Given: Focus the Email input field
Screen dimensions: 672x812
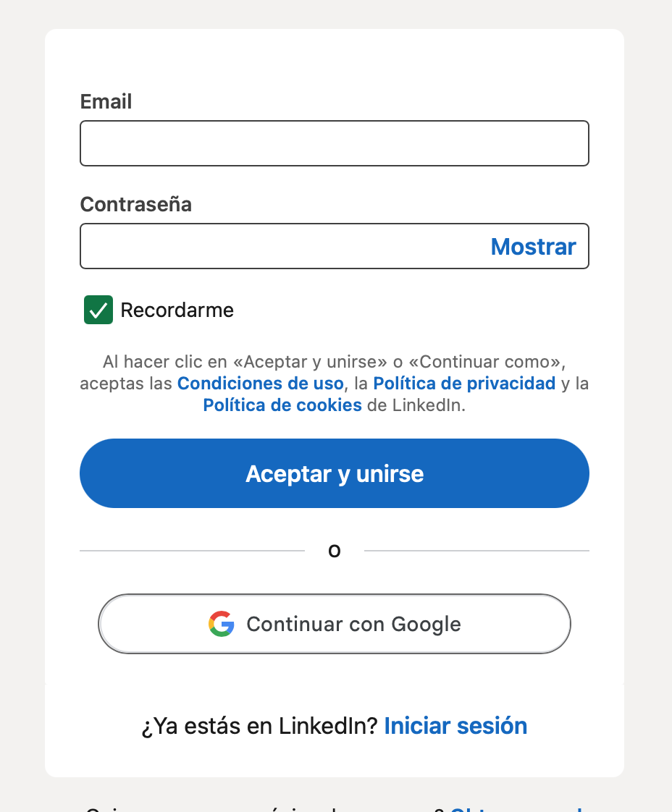Looking at the screenshot, I should pyautogui.click(x=334, y=143).
